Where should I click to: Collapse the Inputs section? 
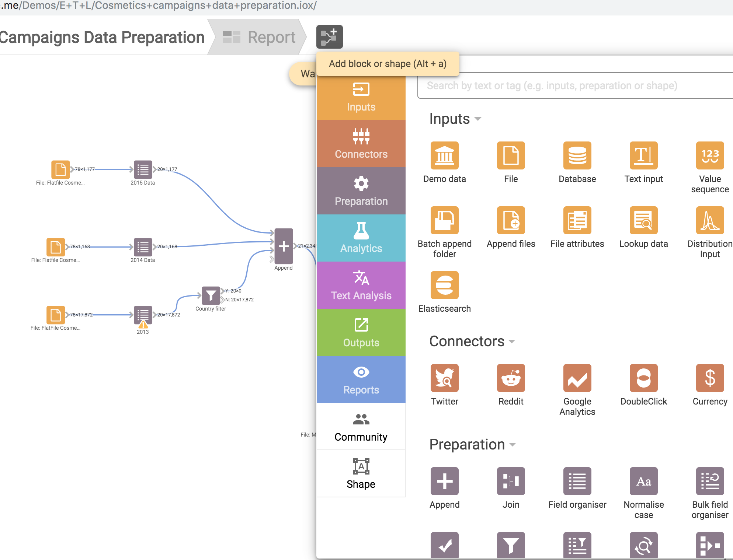click(478, 119)
